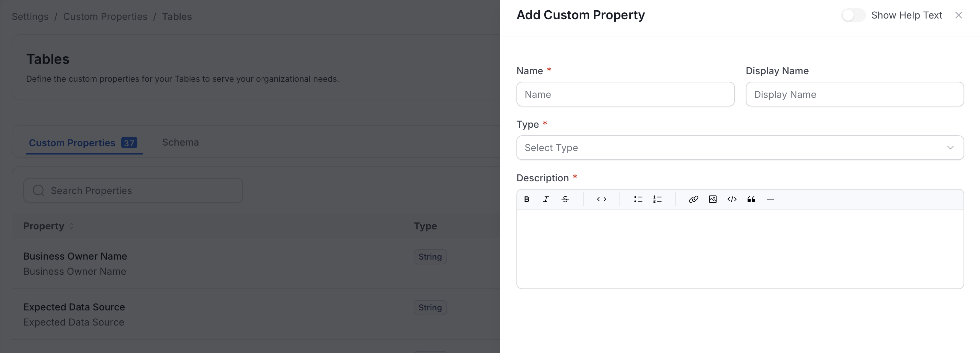
Task: Open Custom Properties breadcrumb link
Action: (x=105, y=16)
